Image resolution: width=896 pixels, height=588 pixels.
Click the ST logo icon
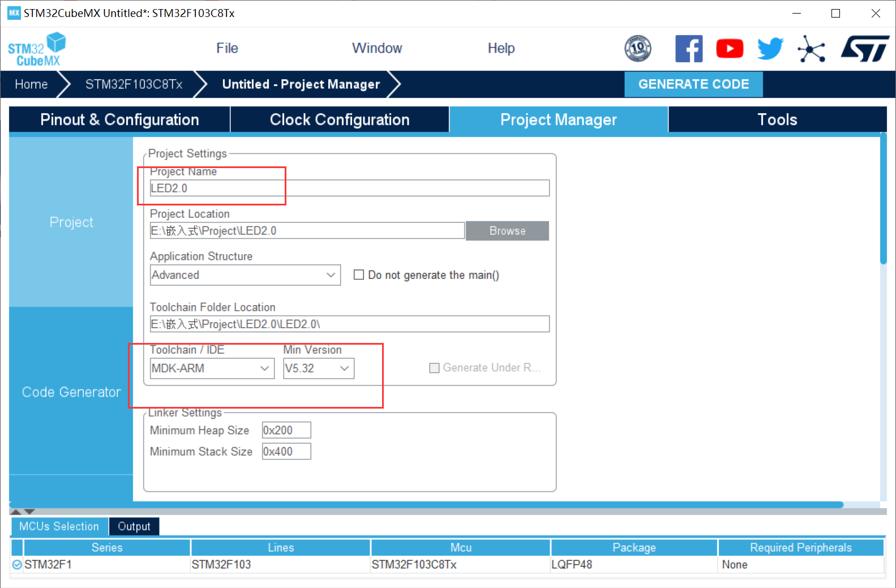[x=865, y=49]
